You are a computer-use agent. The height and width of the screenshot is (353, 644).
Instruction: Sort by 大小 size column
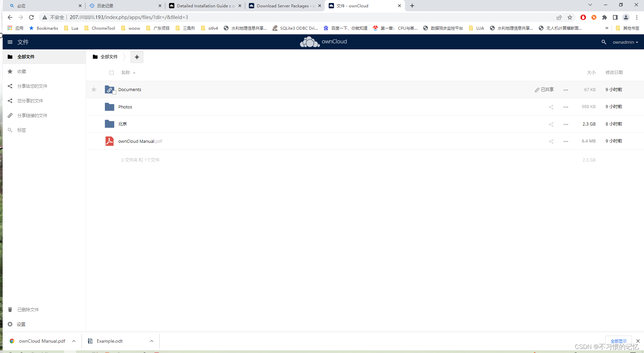[x=591, y=72]
